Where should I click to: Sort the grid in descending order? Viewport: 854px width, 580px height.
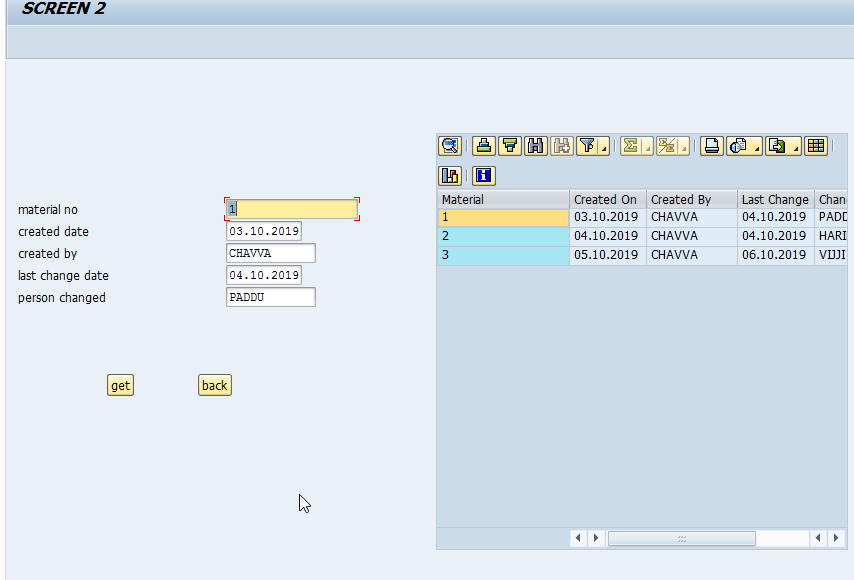coord(509,145)
